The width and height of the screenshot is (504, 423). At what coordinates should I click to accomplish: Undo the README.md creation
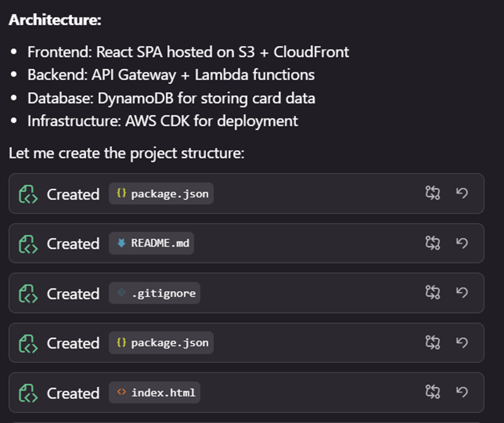click(x=462, y=243)
